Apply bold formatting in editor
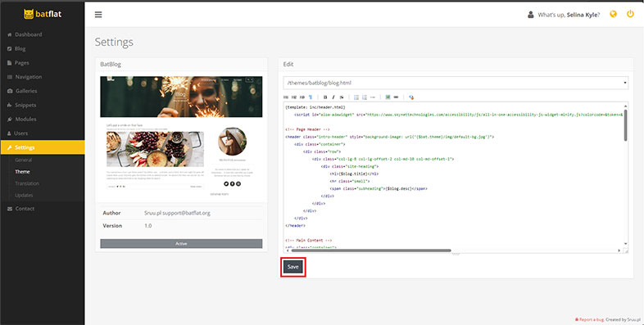This screenshot has height=325, width=644. pos(325,97)
